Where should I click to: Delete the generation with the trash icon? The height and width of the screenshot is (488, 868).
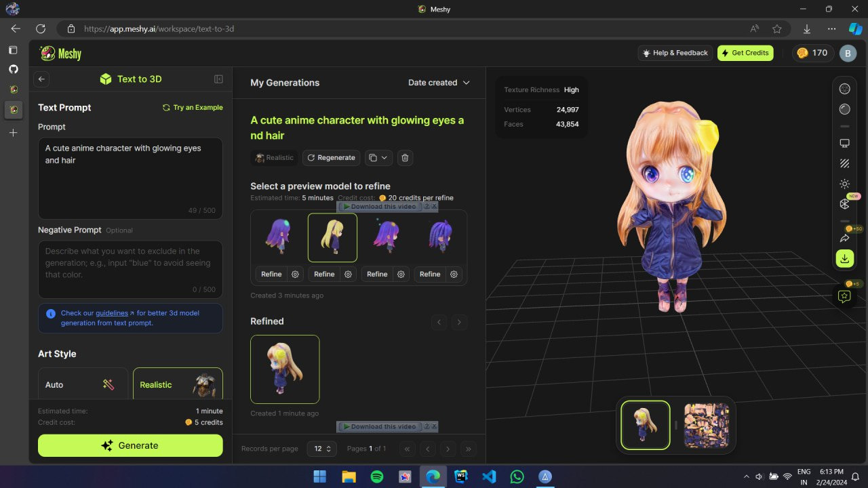405,158
